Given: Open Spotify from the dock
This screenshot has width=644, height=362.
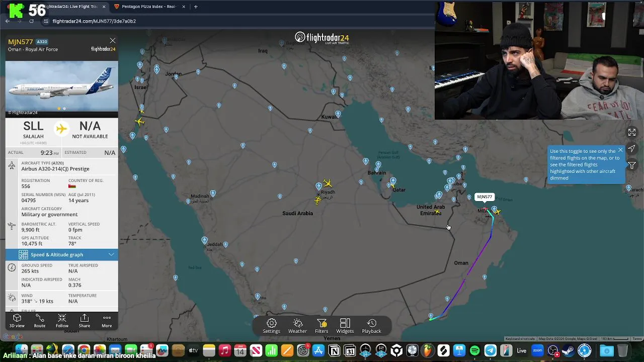Looking at the screenshot, I should tap(474, 350).
